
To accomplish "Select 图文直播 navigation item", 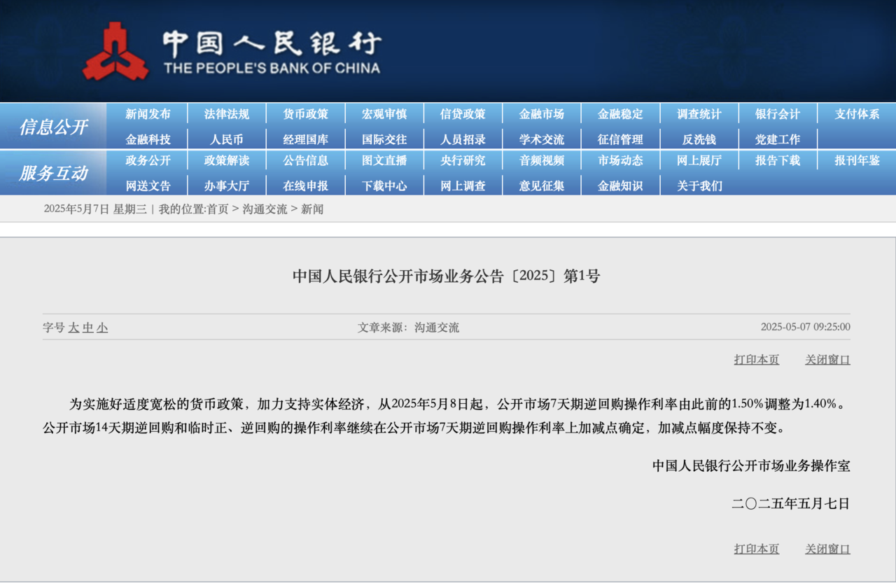I will 384,160.
